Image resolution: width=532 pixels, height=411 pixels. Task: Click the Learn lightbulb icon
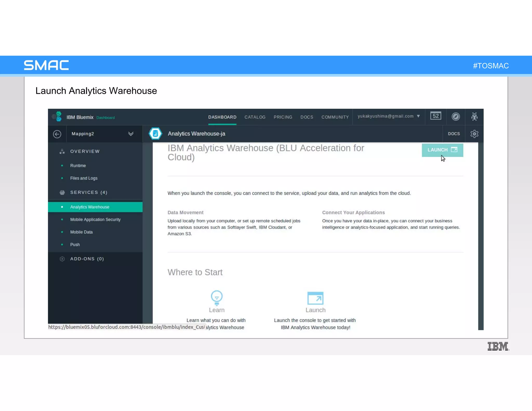pos(217,297)
